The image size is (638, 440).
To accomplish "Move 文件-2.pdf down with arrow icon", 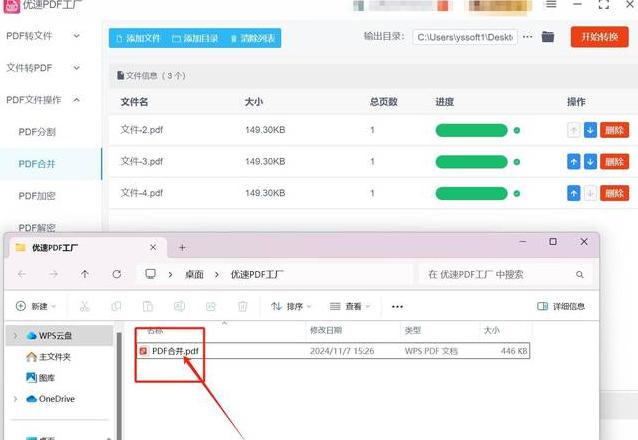I will click(590, 130).
